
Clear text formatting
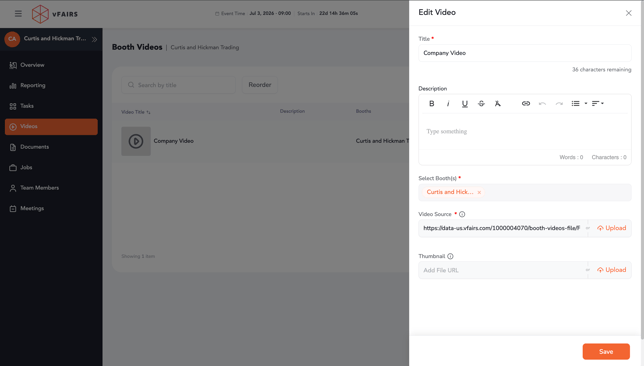(497, 104)
